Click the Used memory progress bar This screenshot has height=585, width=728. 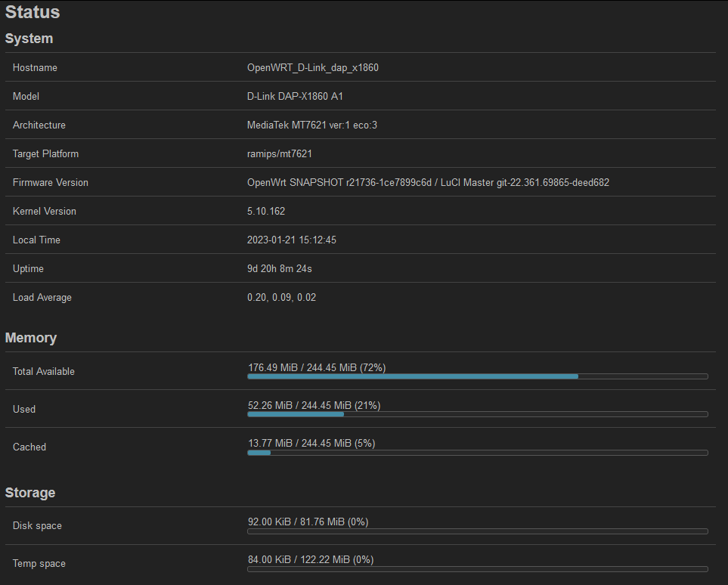(478, 414)
